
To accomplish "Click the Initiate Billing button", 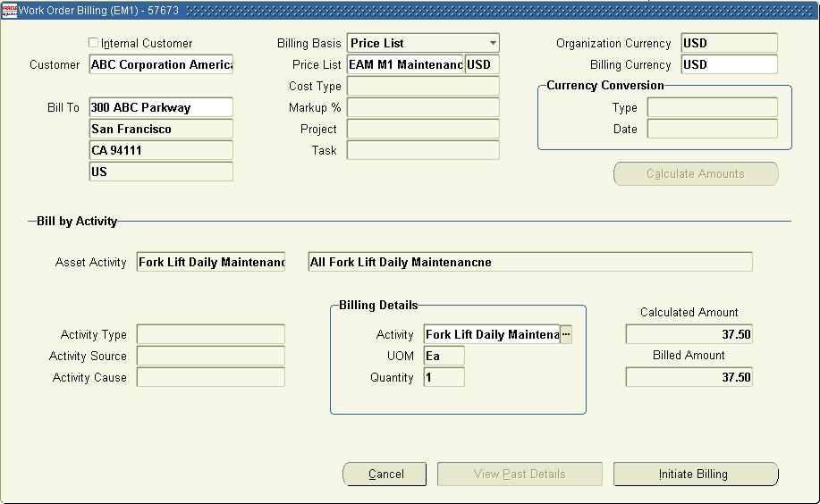I will (696, 475).
